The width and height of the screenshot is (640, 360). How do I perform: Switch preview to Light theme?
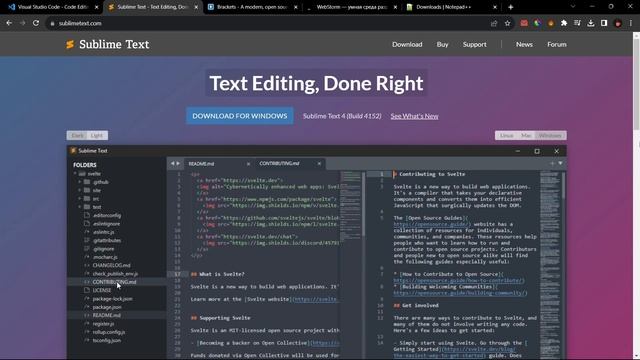tap(97, 136)
